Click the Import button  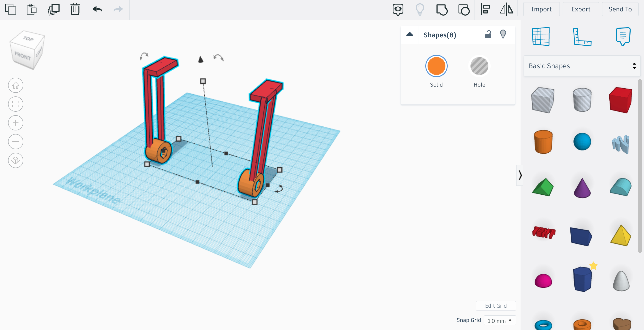click(541, 9)
